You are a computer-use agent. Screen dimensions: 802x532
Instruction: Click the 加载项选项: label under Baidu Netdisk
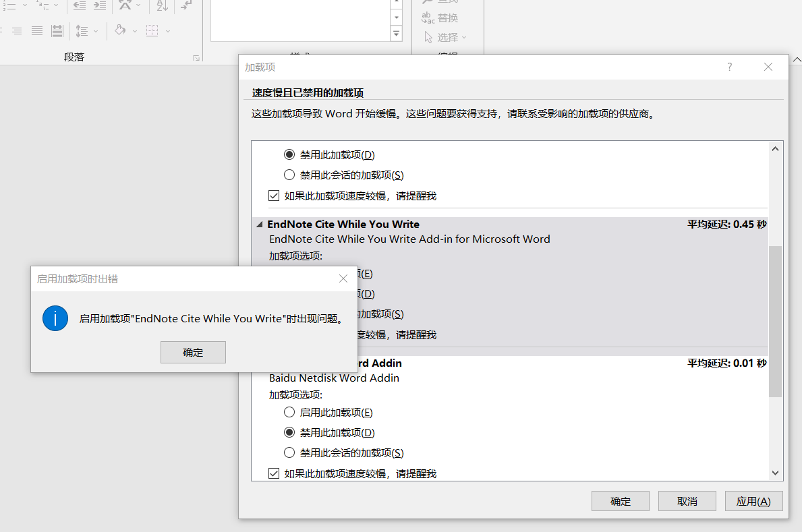point(295,395)
